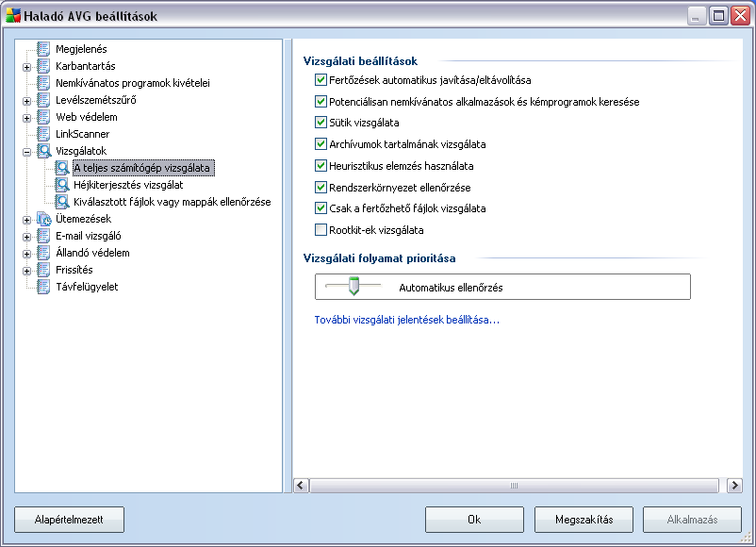Expand the Web védelem node
This screenshot has width=756, height=547.
(27, 118)
